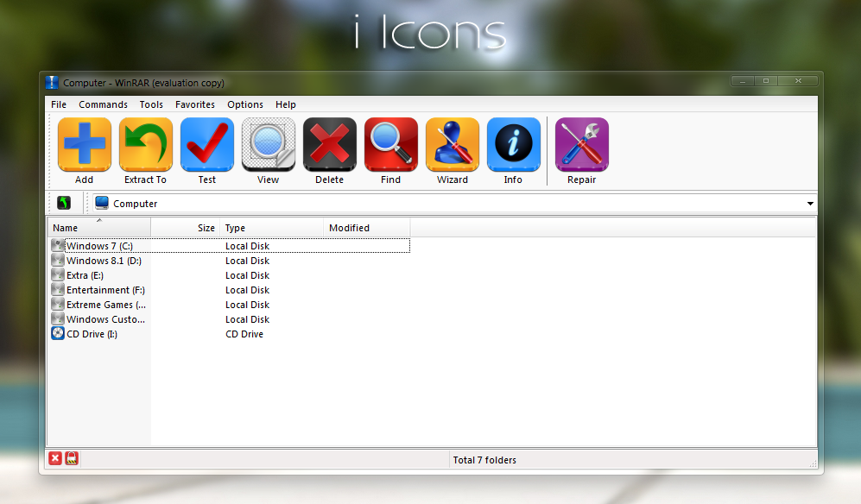This screenshot has height=504, width=861.
Task: Open the File menu
Action: point(59,104)
